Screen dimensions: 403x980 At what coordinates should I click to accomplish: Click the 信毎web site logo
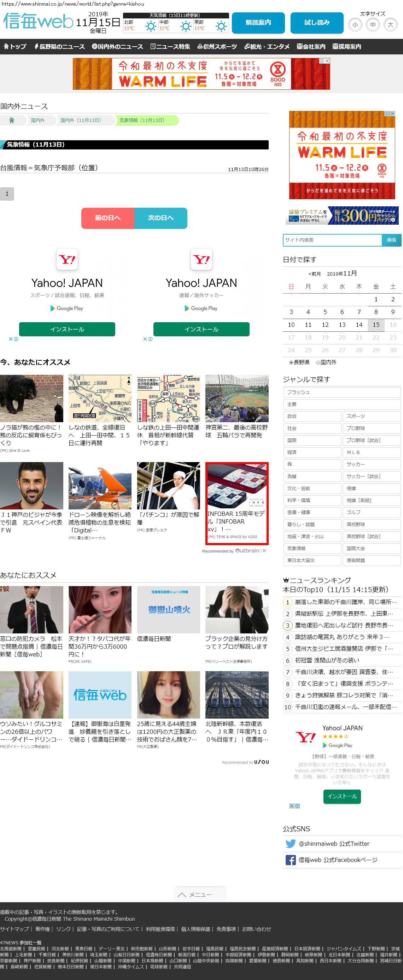click(38, 22)
